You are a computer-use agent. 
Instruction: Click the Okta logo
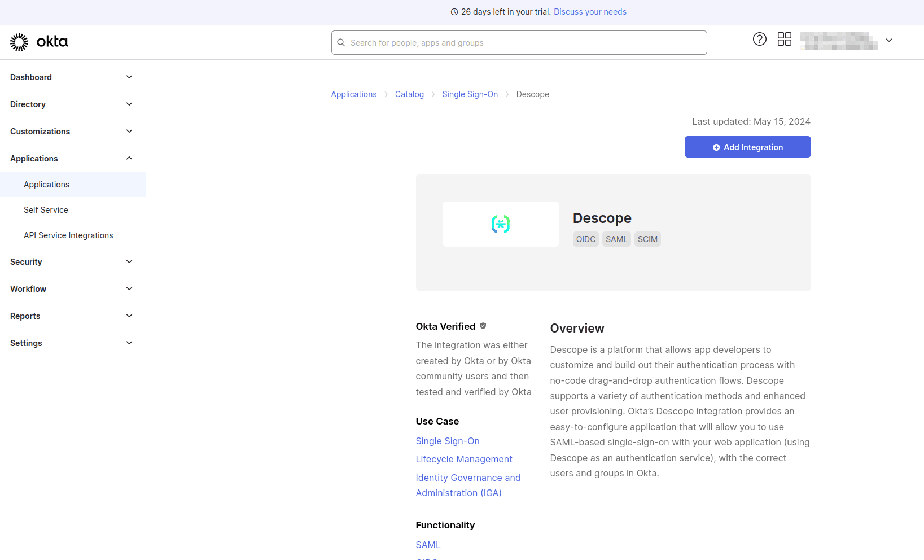(x=38, y=42)
